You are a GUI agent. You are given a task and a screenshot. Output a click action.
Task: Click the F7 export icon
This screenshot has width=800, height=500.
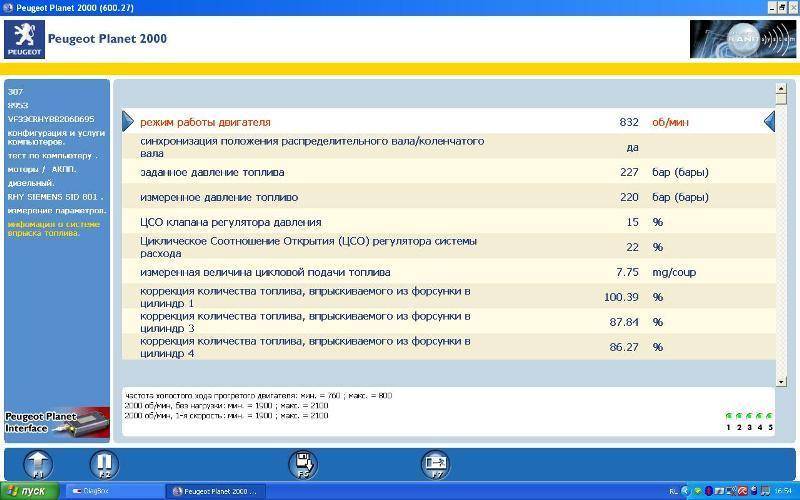(436, 464)
